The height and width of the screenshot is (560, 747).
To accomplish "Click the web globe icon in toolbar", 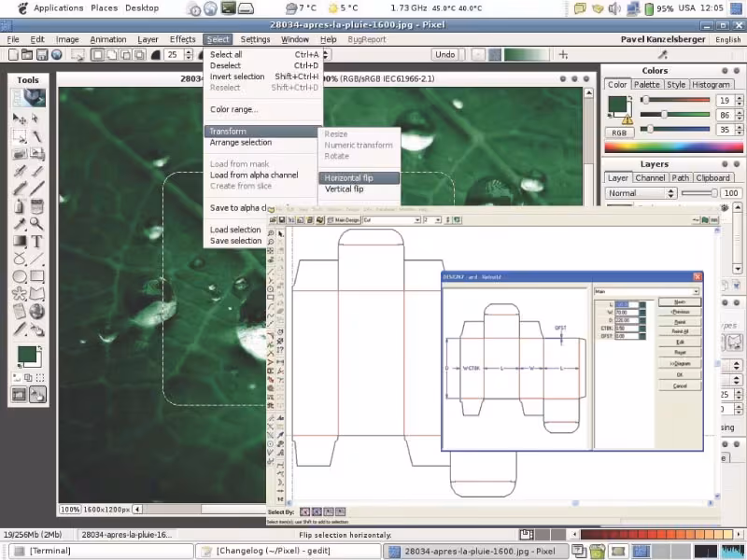I will coord(57,55).
